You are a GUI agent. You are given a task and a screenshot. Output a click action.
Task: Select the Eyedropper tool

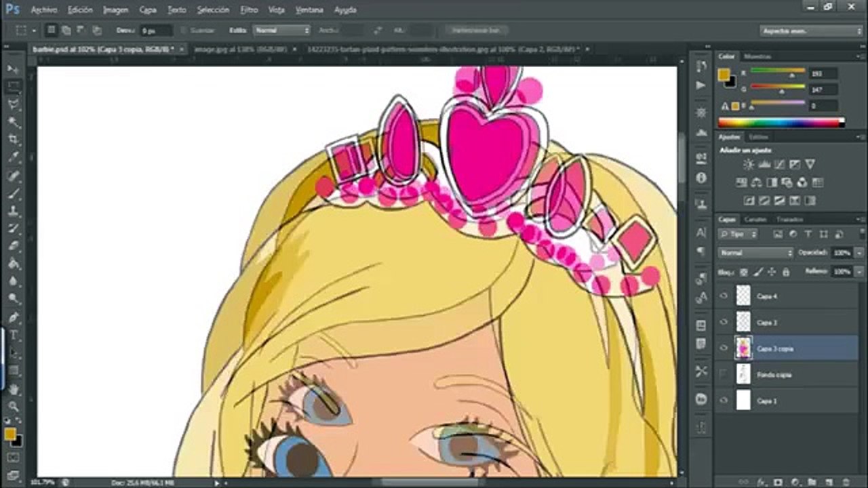(x=13, y=157)
